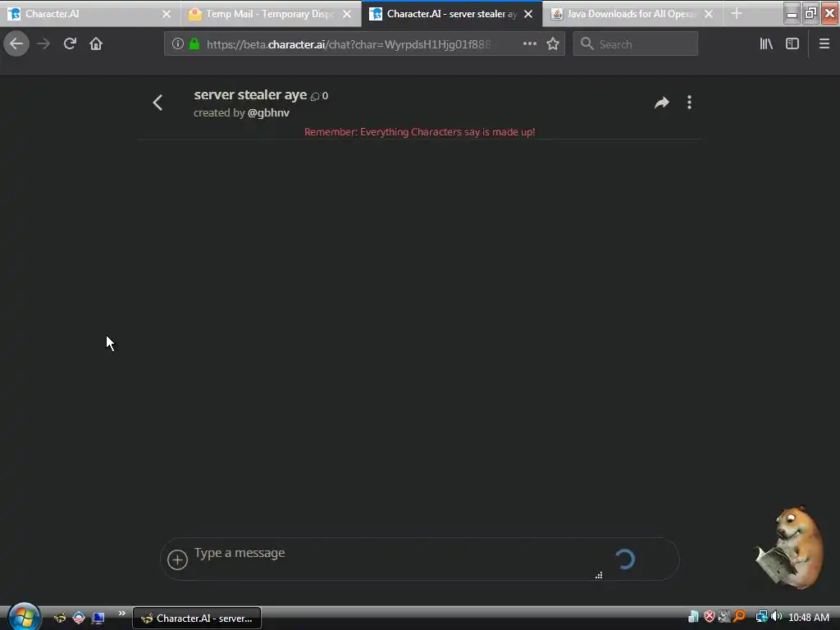Click the plus button in message box
Image resolution: width=840 pixels, height=630 pixels.
177,559
